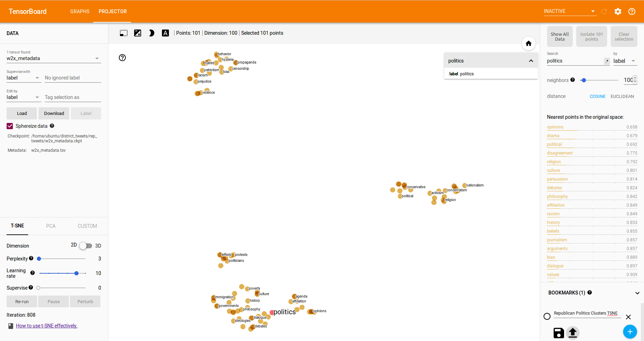Click the highlighted politics point
The width and height of the screenshot is (644, 341).
tap(272, 313)
